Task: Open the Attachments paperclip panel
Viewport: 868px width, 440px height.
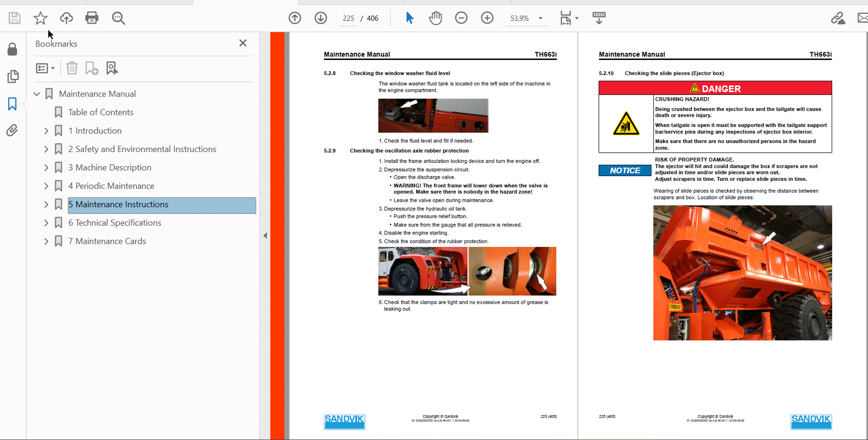Action: [x=13, y=130]
